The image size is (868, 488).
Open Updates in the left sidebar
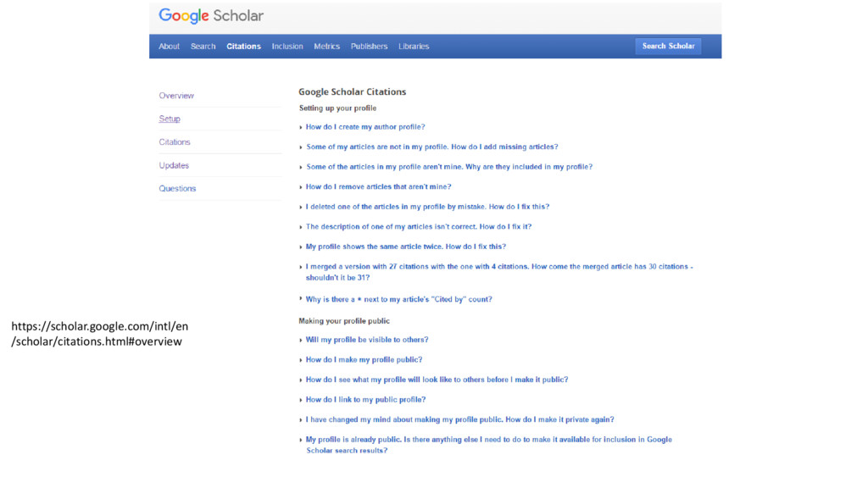pos(174,165)
